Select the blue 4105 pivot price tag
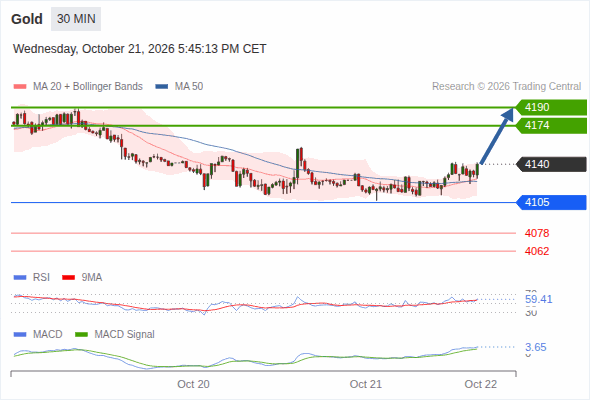The image size is (590, 400). (551, 202)
